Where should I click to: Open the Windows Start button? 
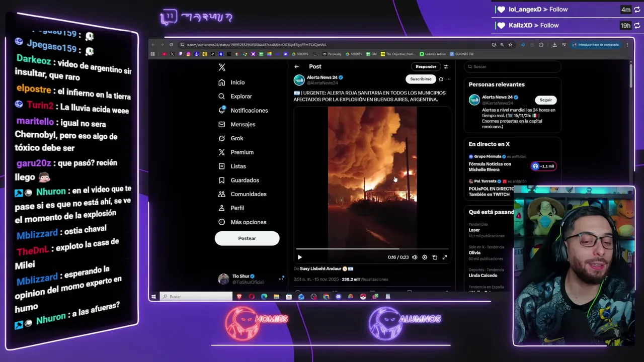[x=153, y=297]
